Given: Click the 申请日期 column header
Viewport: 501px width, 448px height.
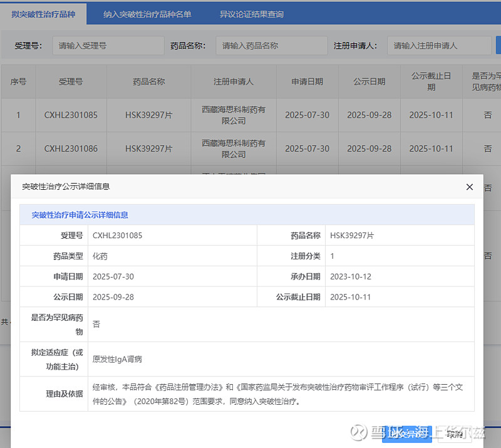Looking at the screenshot, I should (x=307, y=82).
